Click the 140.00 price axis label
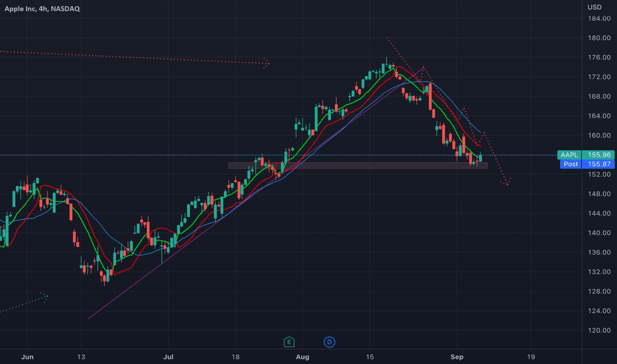The image size is (617, 364). 599,233
